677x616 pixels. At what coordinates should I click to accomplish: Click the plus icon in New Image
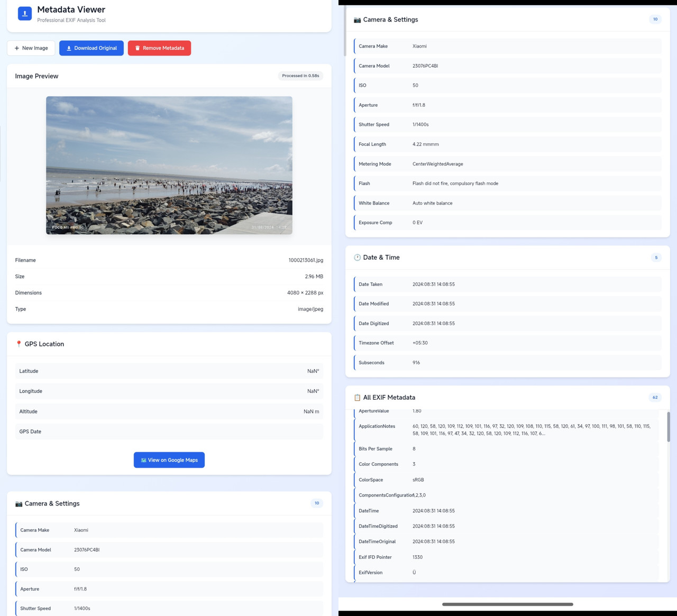pos(17,48)
